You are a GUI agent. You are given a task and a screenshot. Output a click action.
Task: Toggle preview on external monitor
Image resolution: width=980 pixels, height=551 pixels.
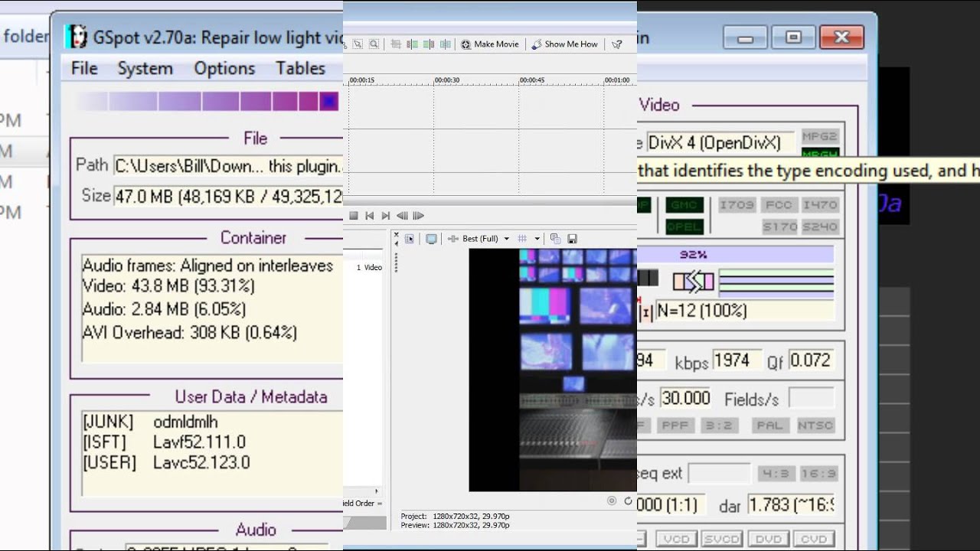coord(431,239)
